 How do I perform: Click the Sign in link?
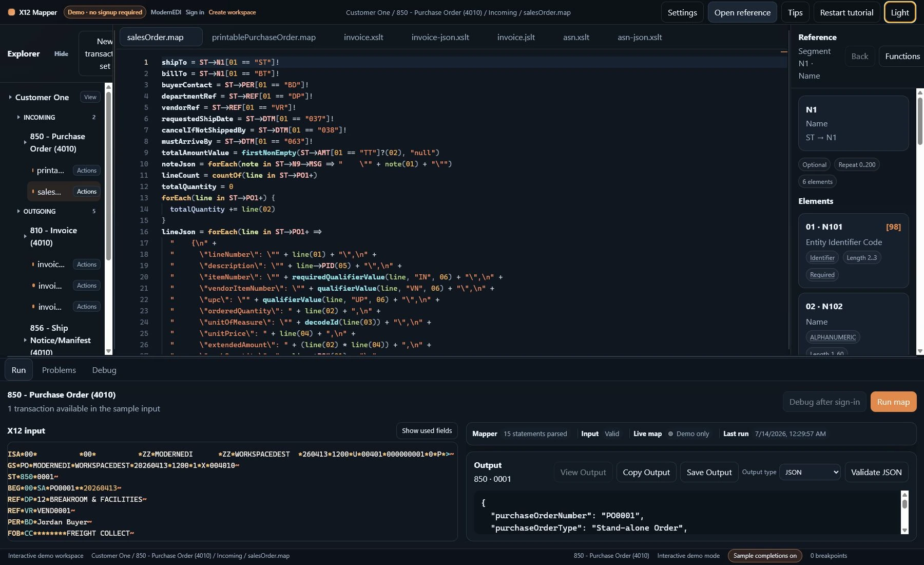pos(195,12)
